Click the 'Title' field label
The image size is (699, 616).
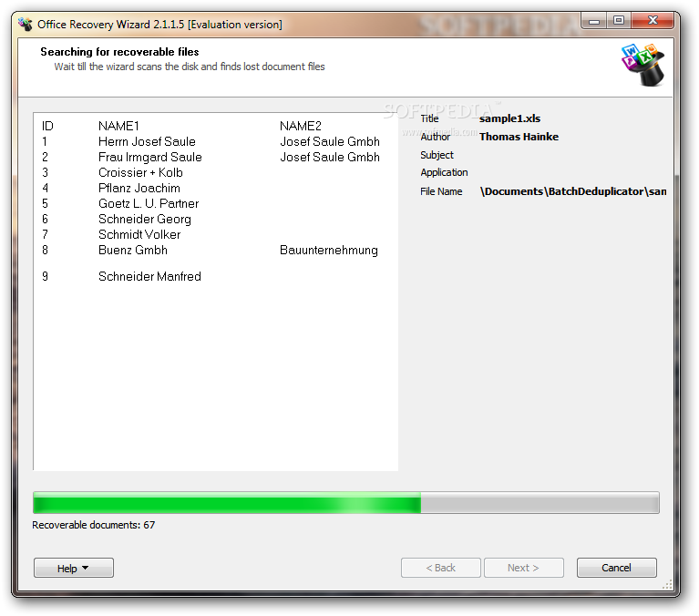430,118
